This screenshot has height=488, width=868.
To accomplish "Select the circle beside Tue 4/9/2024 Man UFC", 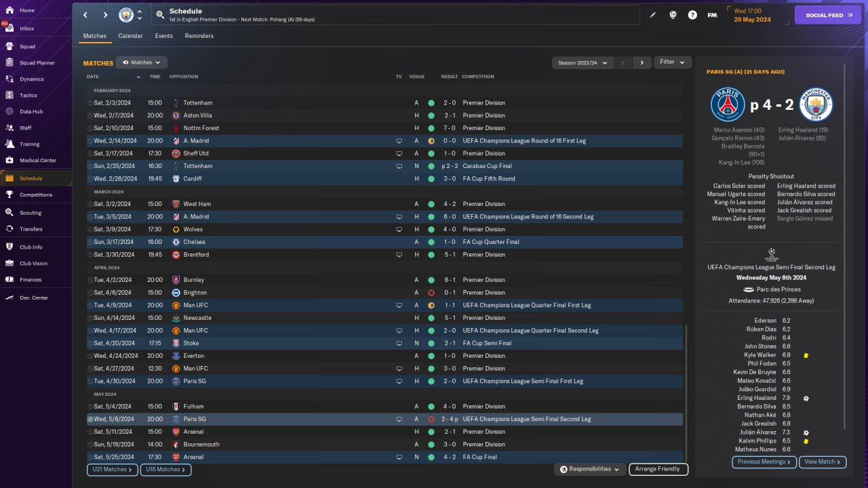I will [90, 306].
